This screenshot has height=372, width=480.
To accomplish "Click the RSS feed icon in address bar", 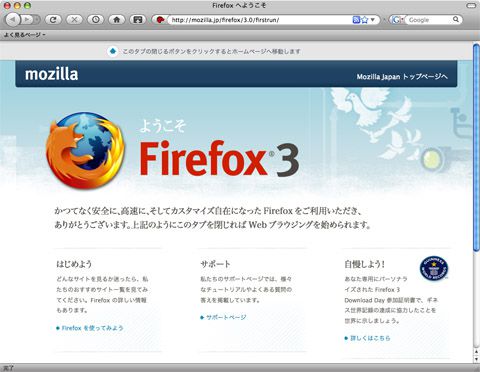I will [x=356, y=20].
